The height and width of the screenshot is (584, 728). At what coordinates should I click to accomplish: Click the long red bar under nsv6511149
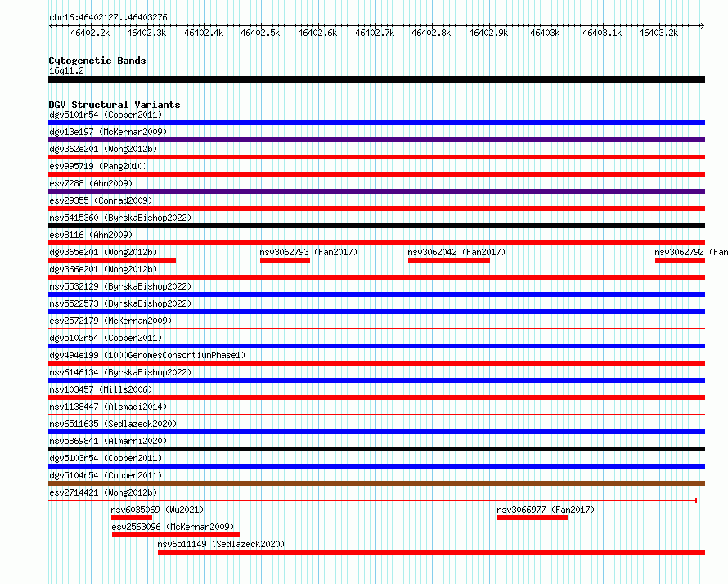coord(431,552)
